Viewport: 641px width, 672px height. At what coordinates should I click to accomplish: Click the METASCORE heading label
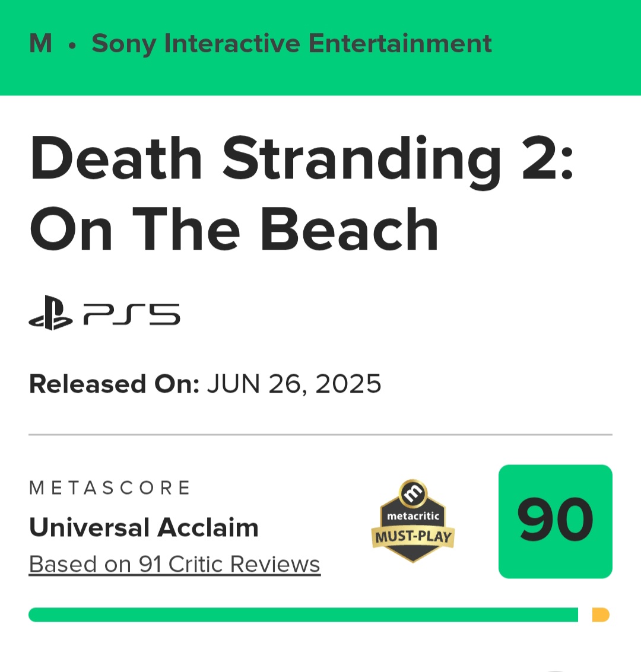[x=110, y=488]
